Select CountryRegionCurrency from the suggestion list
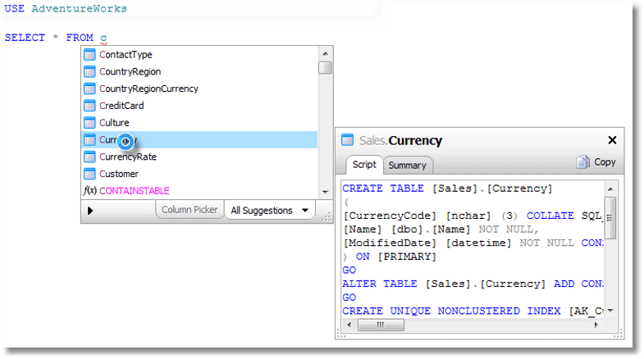The image size is (644, 359). click(148, 89)
